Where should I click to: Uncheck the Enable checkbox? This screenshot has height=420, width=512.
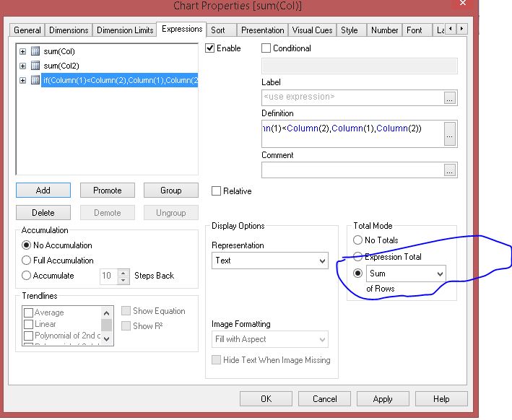coord(209,48)
